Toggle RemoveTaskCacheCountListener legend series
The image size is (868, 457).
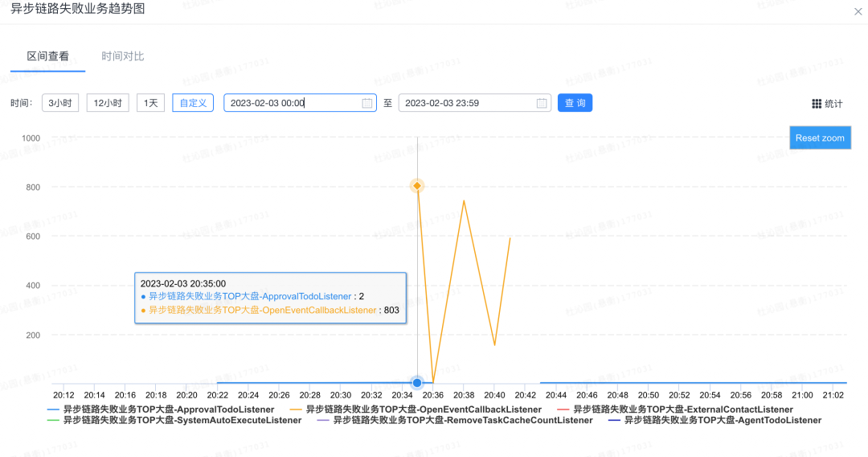(x=454, y=421)
